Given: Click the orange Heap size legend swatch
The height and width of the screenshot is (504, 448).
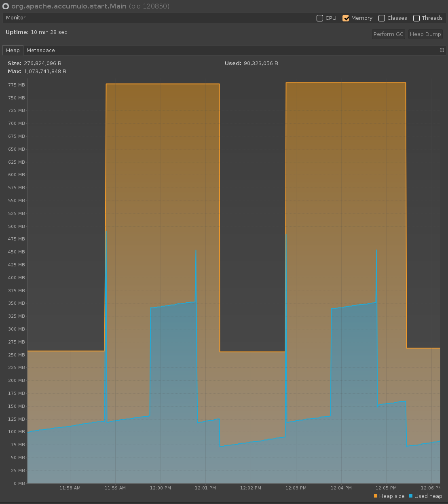Looking at the screenshot, I should pos(376,496).
